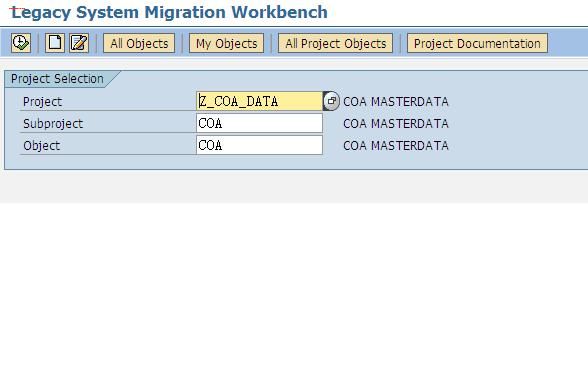Open the Project field search help icon
588x384 pixels.
tap(331, 101)
